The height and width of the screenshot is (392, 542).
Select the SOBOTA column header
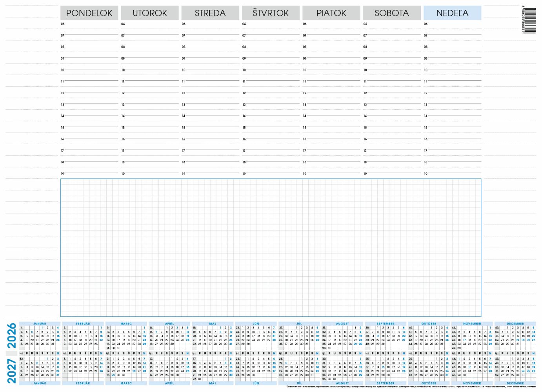click(392, 13)
